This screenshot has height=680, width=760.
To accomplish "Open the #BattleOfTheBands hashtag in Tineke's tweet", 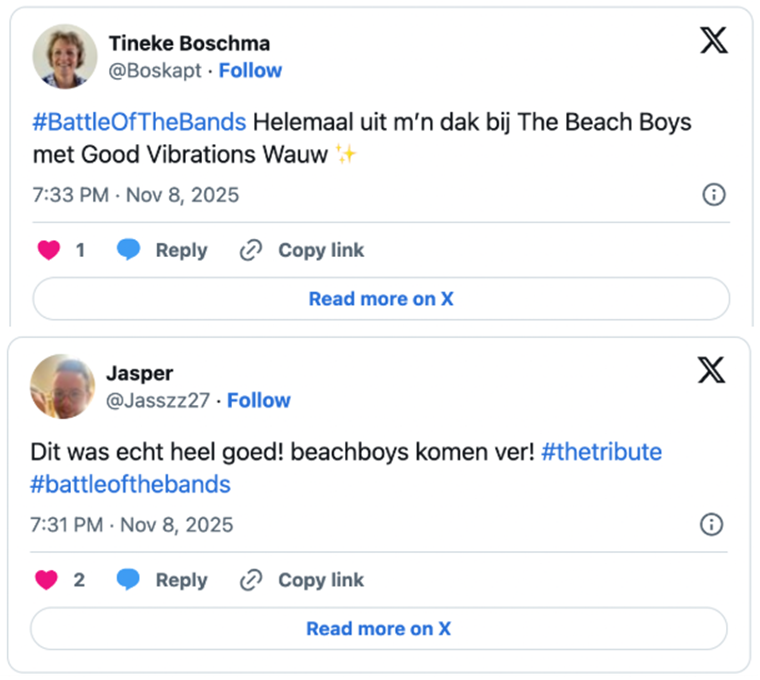I will (139, 123).
